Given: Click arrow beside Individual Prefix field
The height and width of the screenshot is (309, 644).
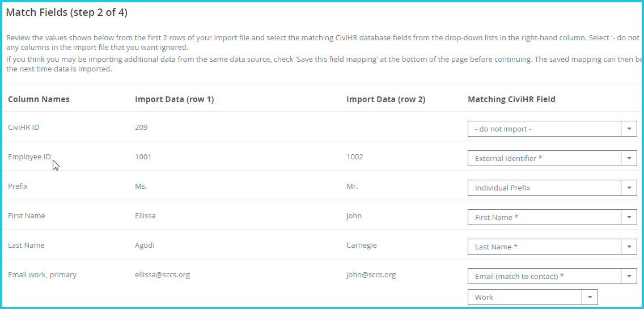Looking at the screenshot, I should coord(629,188).
